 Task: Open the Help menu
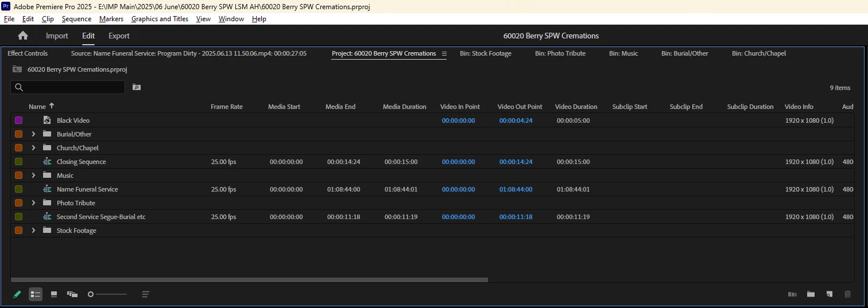pyautogui.click(x=259, y=19)
